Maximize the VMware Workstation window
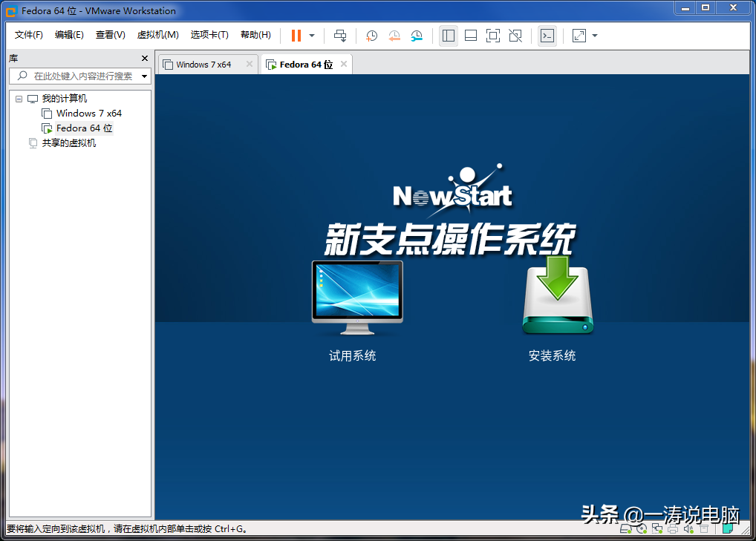756x541 pixels. tap(706, 7)
